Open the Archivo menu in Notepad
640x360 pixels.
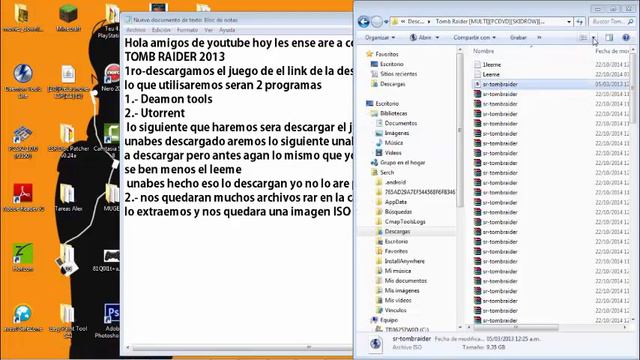(136, 30)
